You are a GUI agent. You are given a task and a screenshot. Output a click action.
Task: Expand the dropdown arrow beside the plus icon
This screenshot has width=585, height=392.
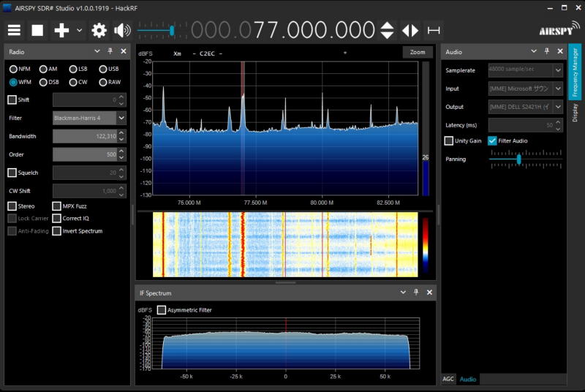pos(79,30)
